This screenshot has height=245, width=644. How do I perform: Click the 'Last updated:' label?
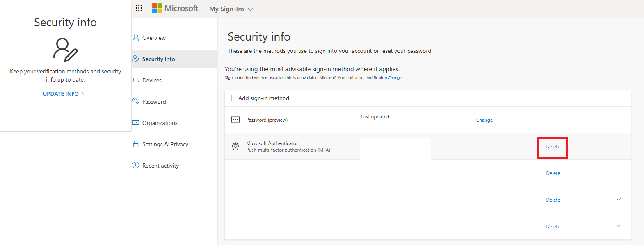click(376, 117)
